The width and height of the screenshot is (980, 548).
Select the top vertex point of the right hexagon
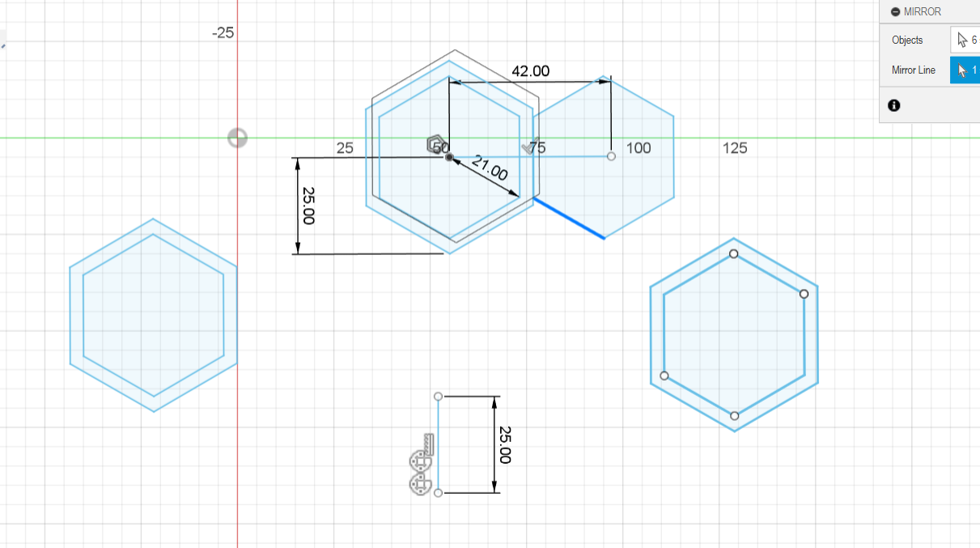coord(734,253)
